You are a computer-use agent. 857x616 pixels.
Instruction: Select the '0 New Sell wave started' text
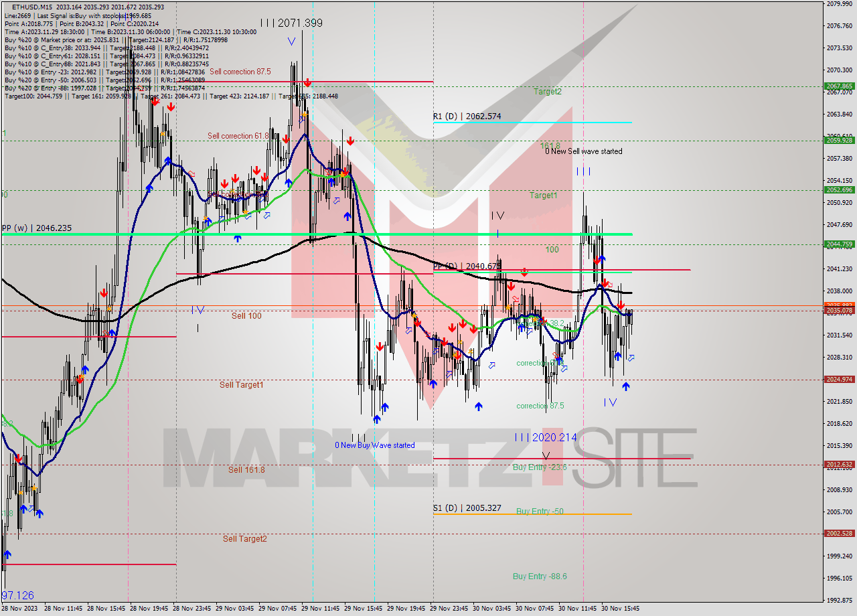[583, 151]
